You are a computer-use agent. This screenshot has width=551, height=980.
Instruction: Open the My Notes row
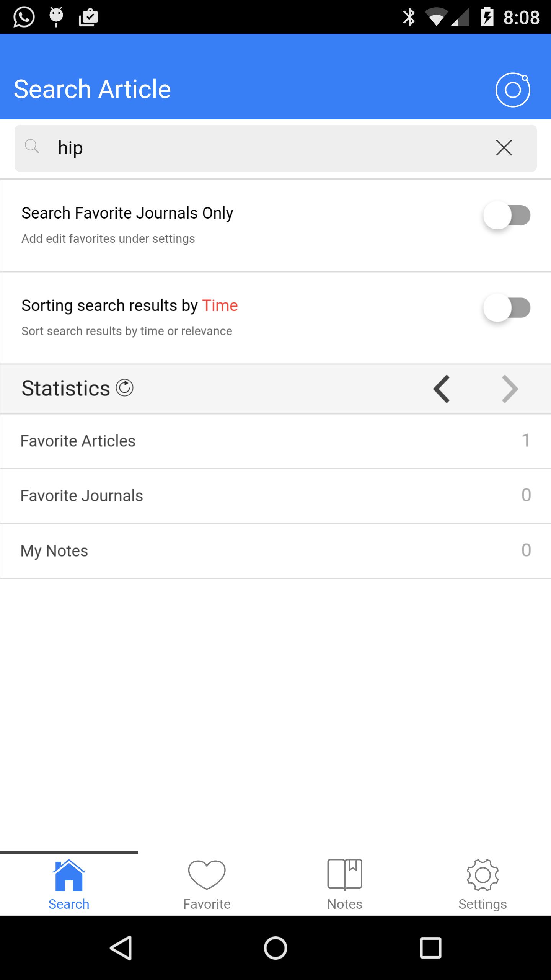(275, 550)
